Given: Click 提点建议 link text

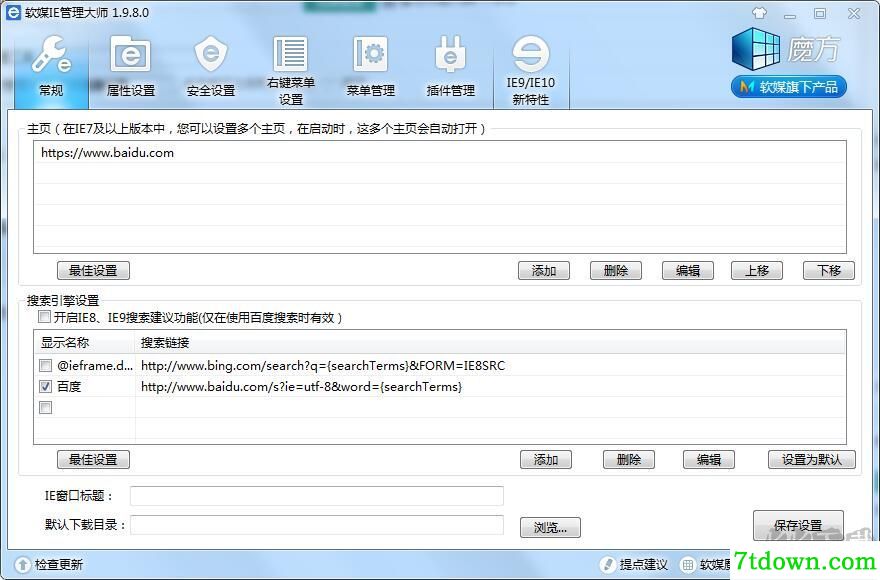Looking at the screenshot, I should click(x=644, y=564).
